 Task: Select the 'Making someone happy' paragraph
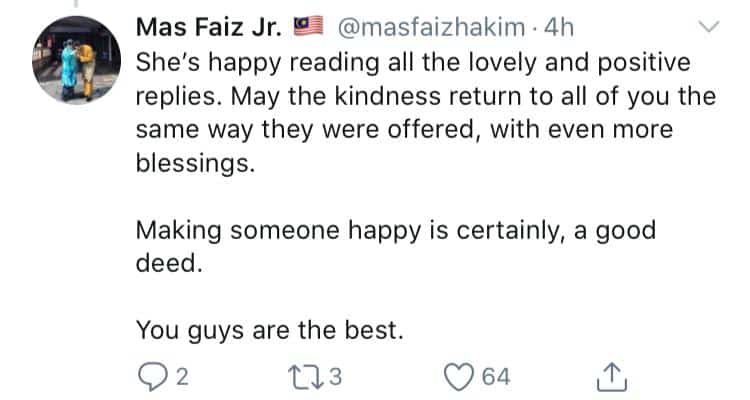point(396,246)
